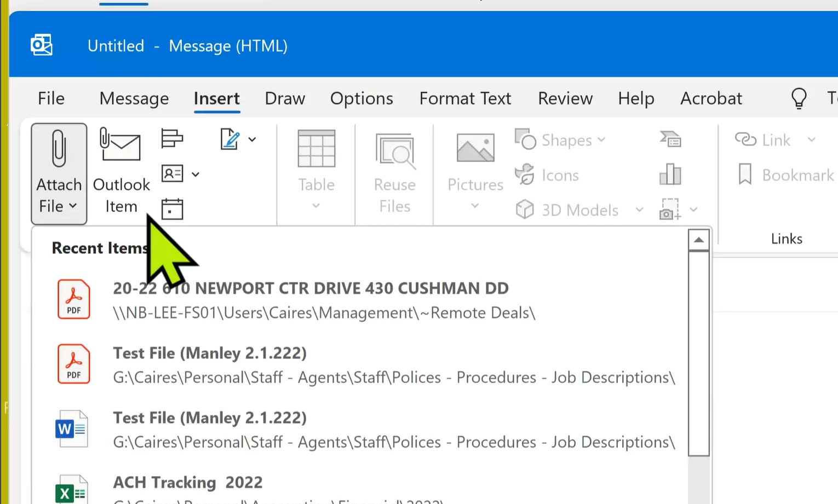Viewport: 838px width, 504px height.
Task: Click the PDF icon beside 20-22 610 NEWPORT
Action: [x=74, y=299]
